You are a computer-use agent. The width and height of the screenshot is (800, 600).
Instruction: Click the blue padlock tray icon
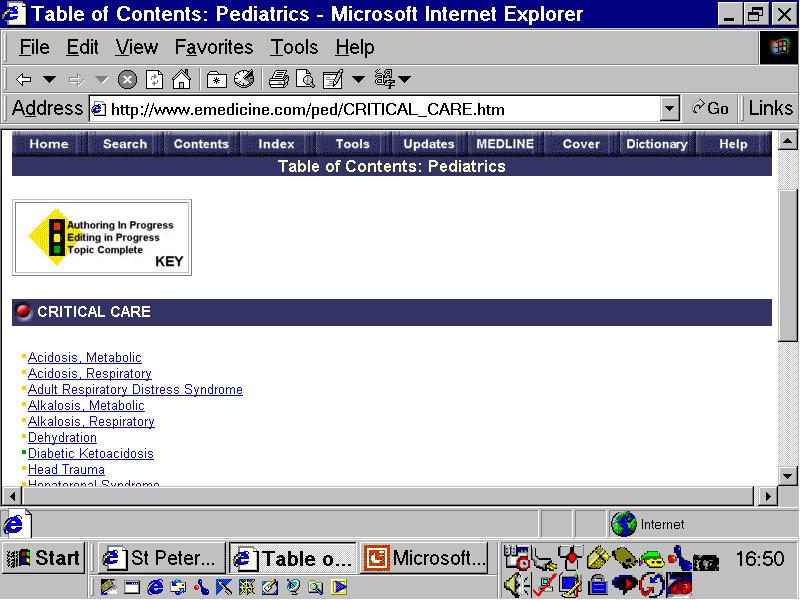coord(597,585)
